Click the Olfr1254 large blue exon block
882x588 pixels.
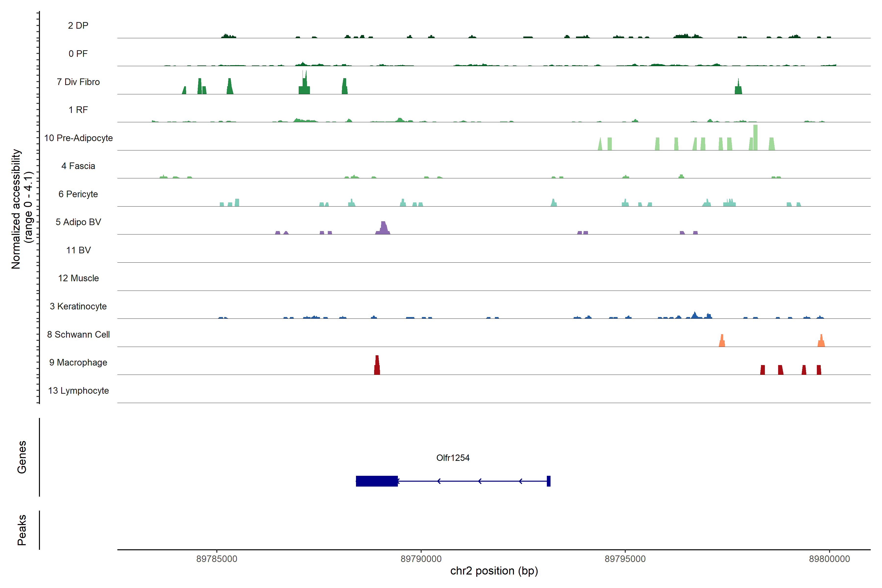377,481
